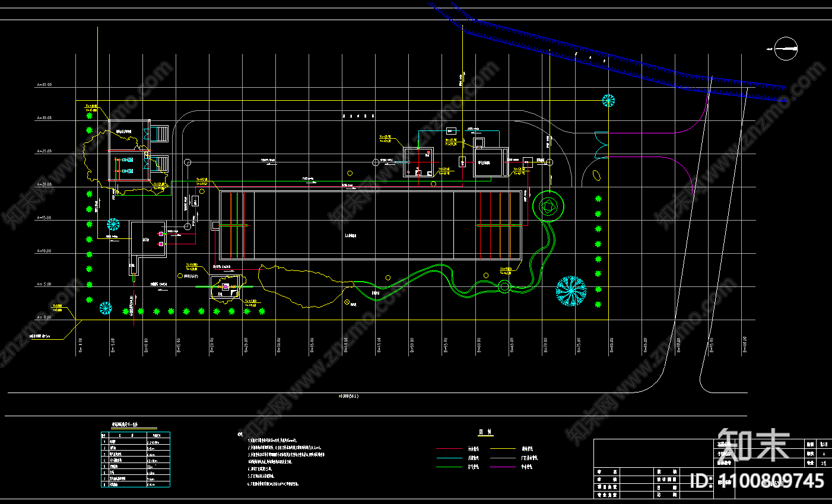This screenshot has height=504, width=832.
Task: Select the green circular fountain symbol
Action: [548, 206]
